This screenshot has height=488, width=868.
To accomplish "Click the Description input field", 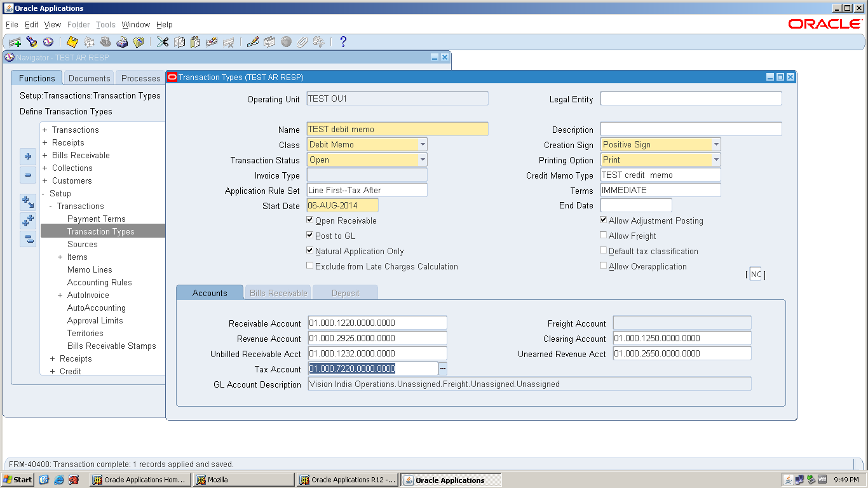I will point(691,129).
